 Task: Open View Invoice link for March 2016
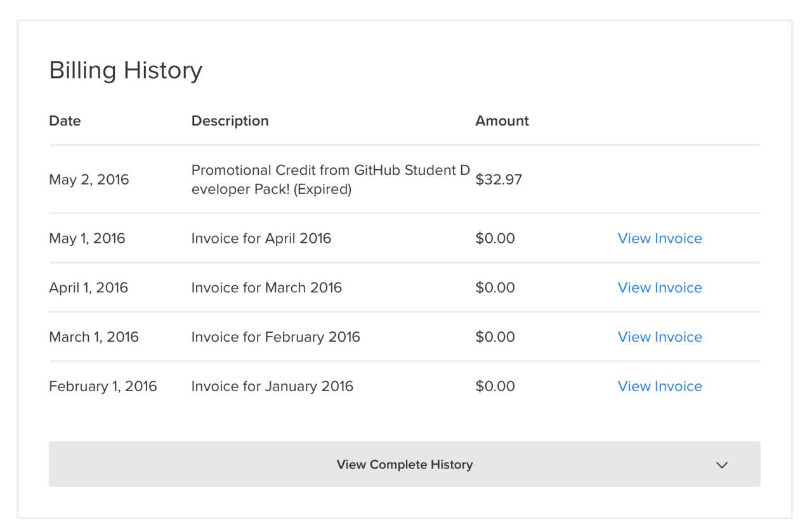[660, 288]
